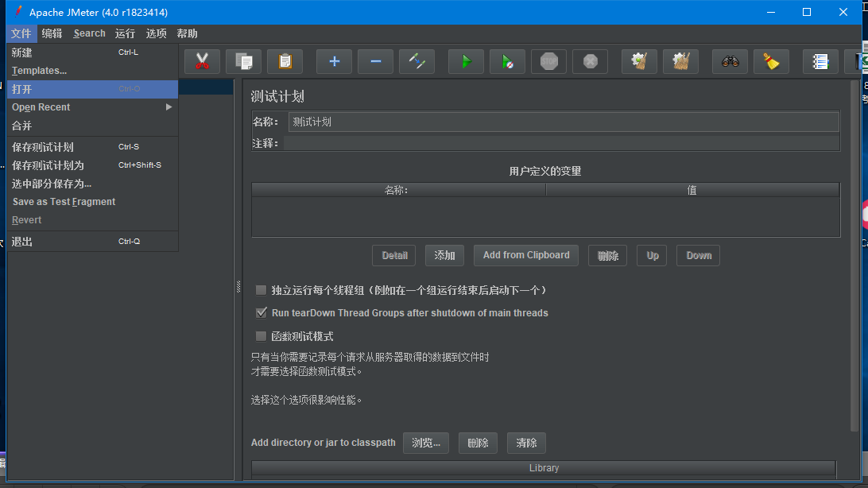Collapse all nodes with the minus icon
The width and height of the screenshot is (868, 488).
click(375, 61)
